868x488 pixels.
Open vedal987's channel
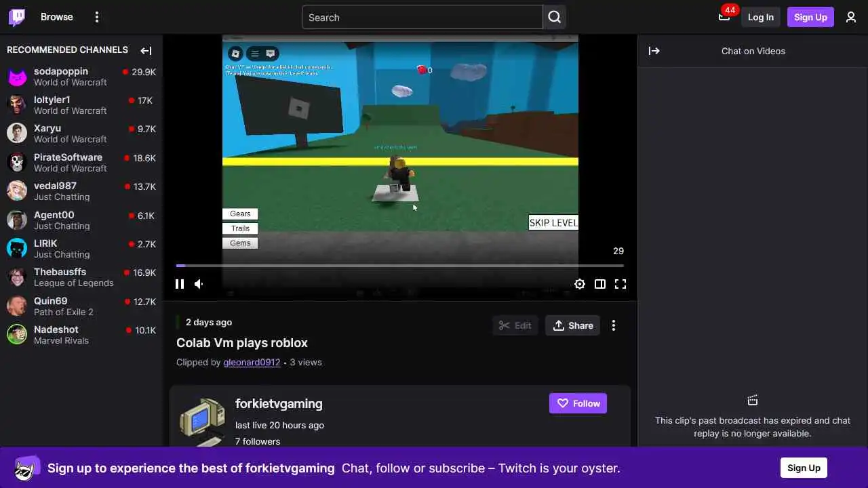pos(81,191)
